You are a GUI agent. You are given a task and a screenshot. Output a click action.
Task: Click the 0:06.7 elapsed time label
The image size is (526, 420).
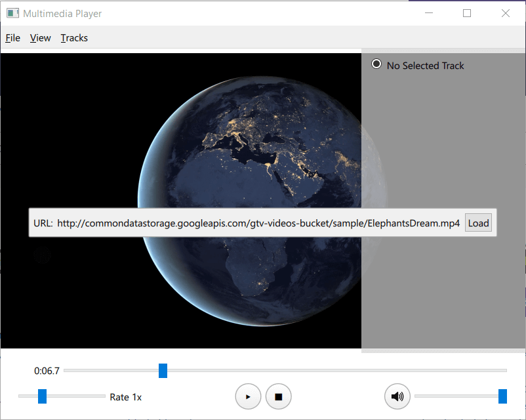47,371
